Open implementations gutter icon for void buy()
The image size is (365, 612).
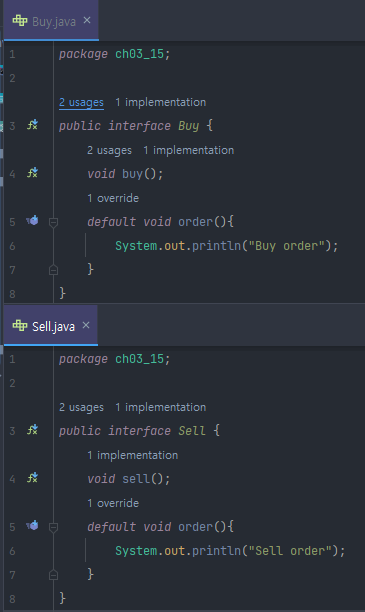(x=32, y=173)
